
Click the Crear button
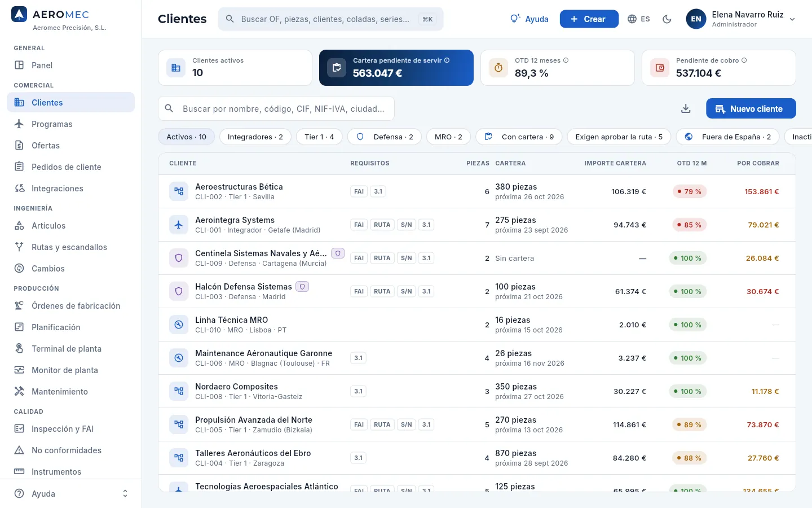pyautogui.click(x=589, y=19)
